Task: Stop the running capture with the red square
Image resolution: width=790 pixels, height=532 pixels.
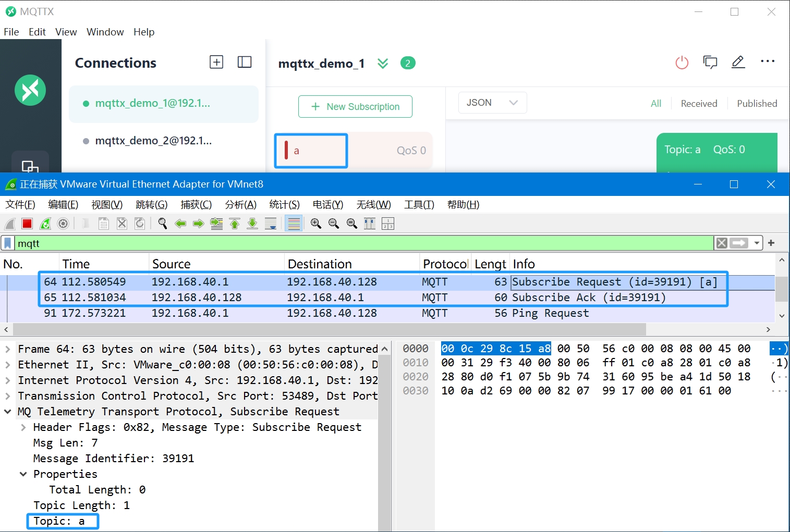Action: point(27,224)
